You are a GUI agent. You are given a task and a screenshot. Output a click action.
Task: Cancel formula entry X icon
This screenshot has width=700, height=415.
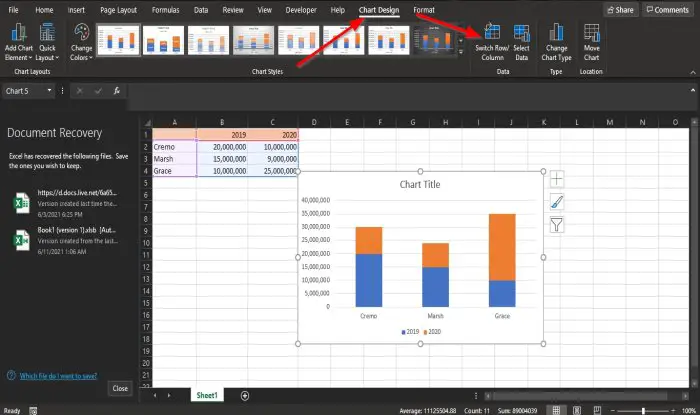click(x=79, y=91)
